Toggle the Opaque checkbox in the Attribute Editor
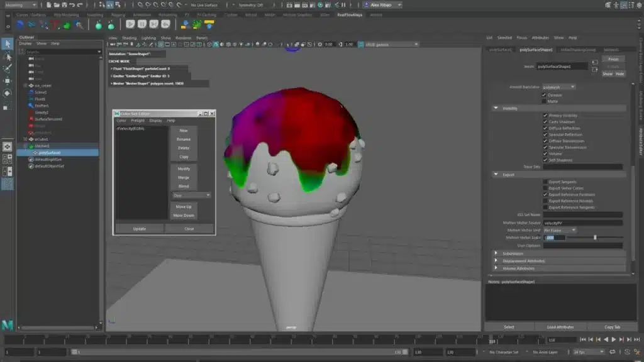 click(543, 95)
